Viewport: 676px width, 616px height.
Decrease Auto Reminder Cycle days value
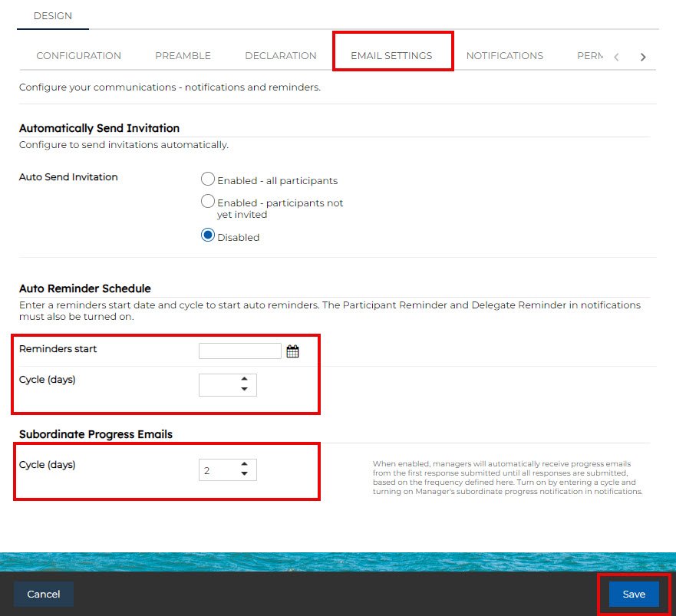click(x=244, y=390)
